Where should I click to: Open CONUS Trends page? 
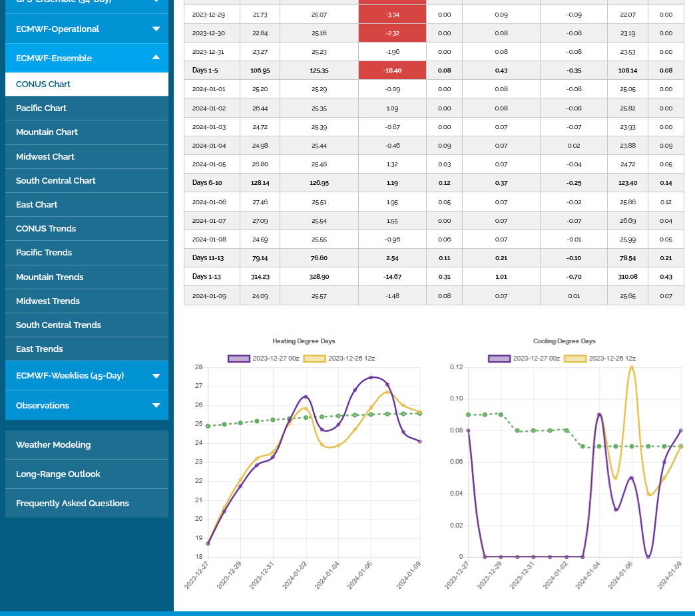pos(46,229)
